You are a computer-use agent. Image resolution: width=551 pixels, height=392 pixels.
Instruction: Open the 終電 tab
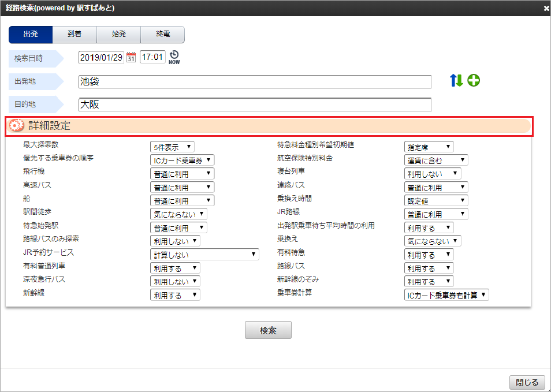(162, 34)
